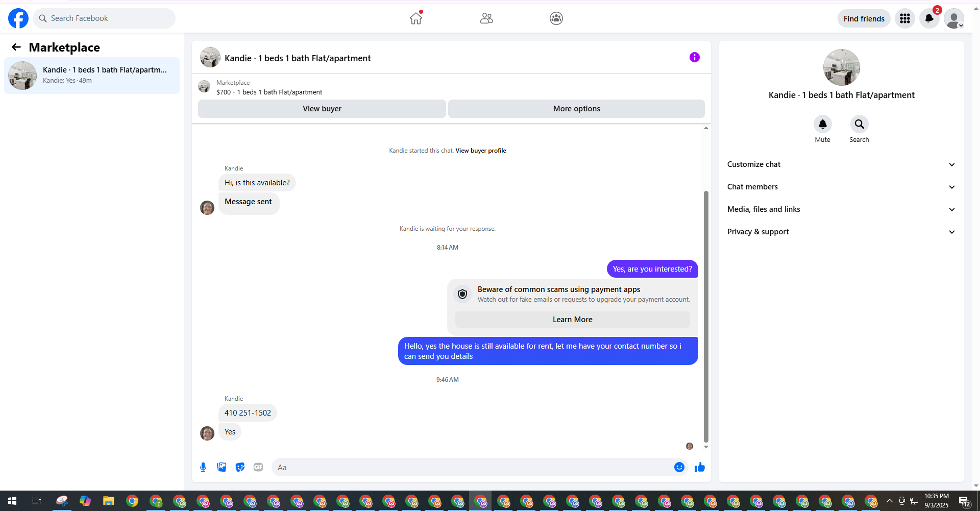Click the Find friends button
Screen dimensions: 980x511
tap(864, 18)
